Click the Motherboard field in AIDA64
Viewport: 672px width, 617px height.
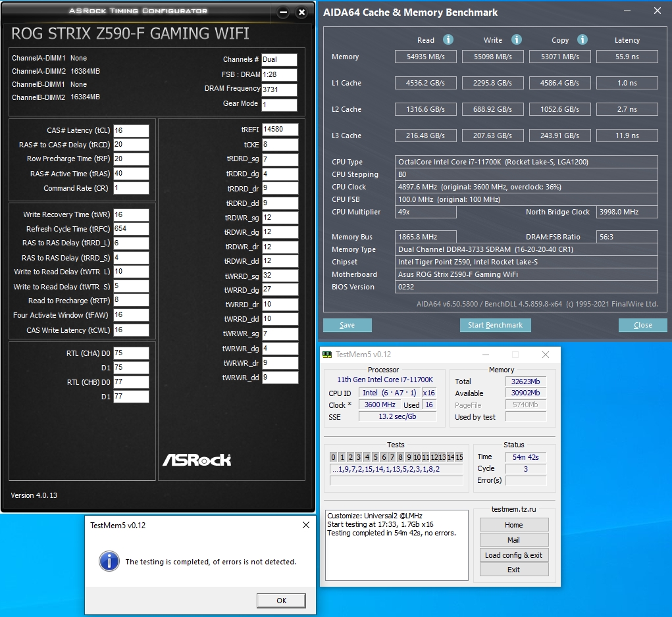pyautogui.click(x=527, y=274)
